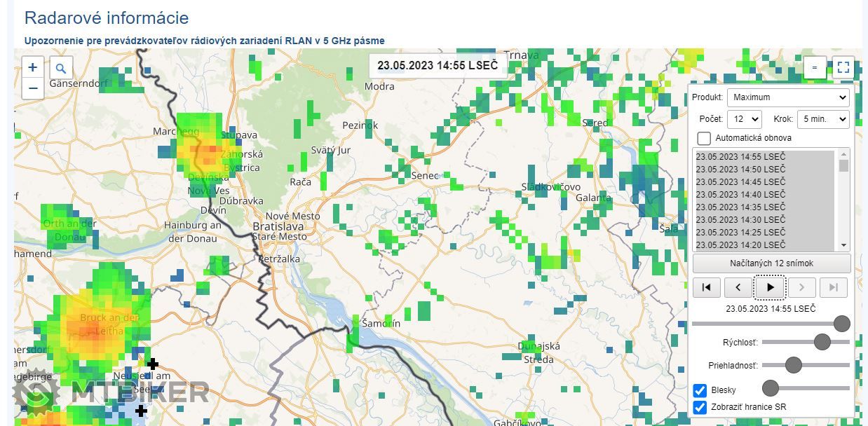The height and width of the screenshot is (426, 868).
Task: Click the Načítaných 12 snímok button
Action: 771,263
